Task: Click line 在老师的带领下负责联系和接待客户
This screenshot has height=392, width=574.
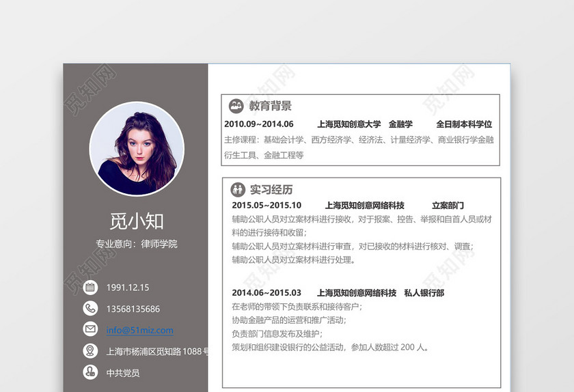Action: pos(297,307)
